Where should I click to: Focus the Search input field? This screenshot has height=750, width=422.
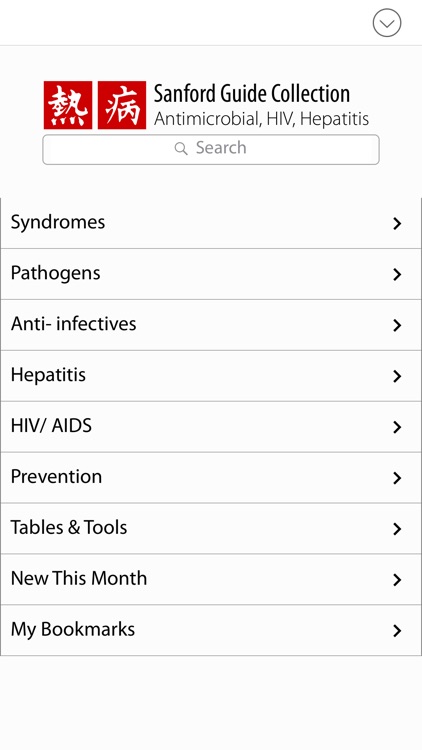tap(211, 150)
